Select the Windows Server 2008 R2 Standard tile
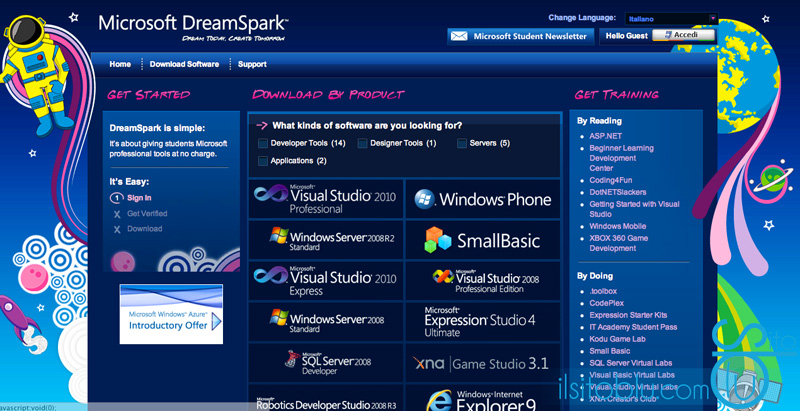This screenshot has height=411, width=800. (326, 240)
